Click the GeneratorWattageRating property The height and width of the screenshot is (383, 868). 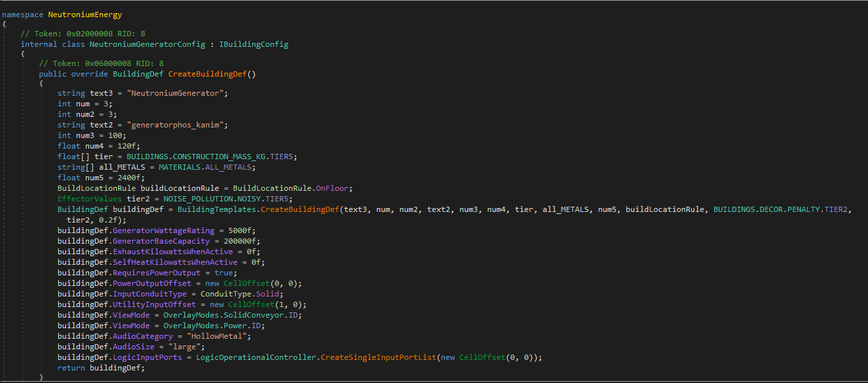(x=164, y=230)
